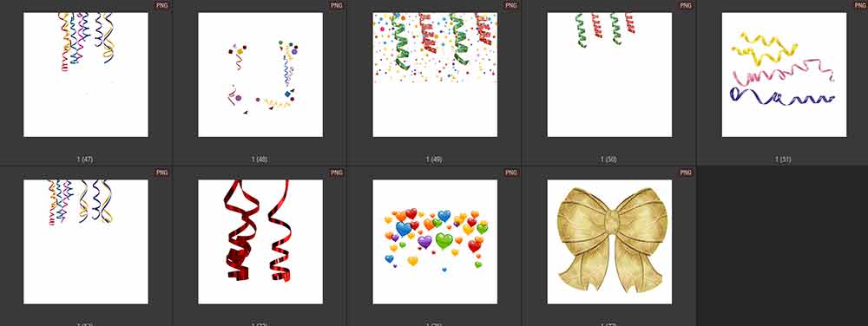Select second-row thumbnail with multicolor hanging streamers
Screen dimensions: 868x326
(86, 241)
